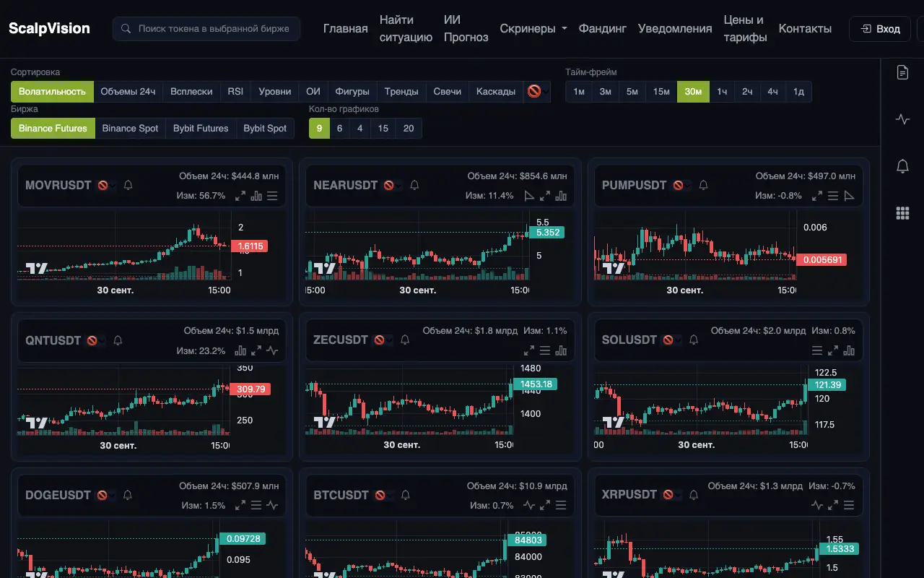Viewport: 924px width, 578px height.
Task: Open the Фандинг page
Action: [x=602, y=29]
